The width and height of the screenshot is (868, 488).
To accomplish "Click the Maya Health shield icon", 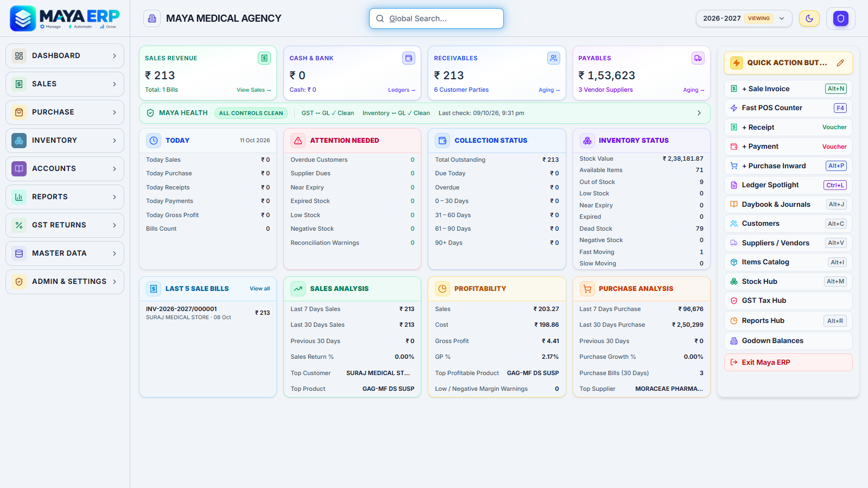I will [150, 113].
